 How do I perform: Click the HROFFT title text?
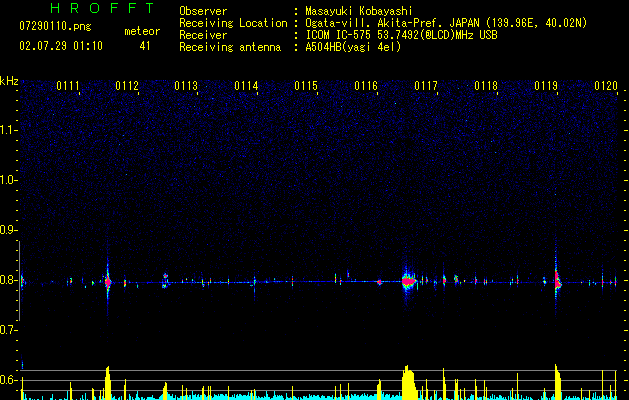tap(102, 8)
